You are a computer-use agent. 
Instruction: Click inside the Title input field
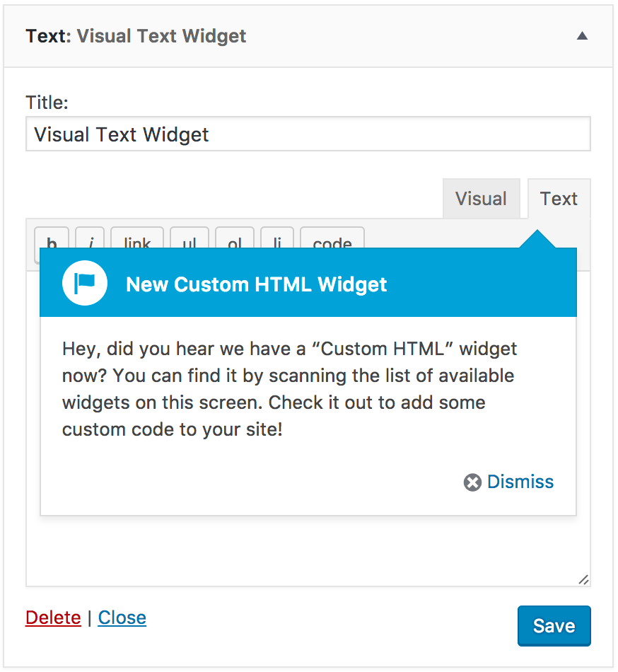308,134
